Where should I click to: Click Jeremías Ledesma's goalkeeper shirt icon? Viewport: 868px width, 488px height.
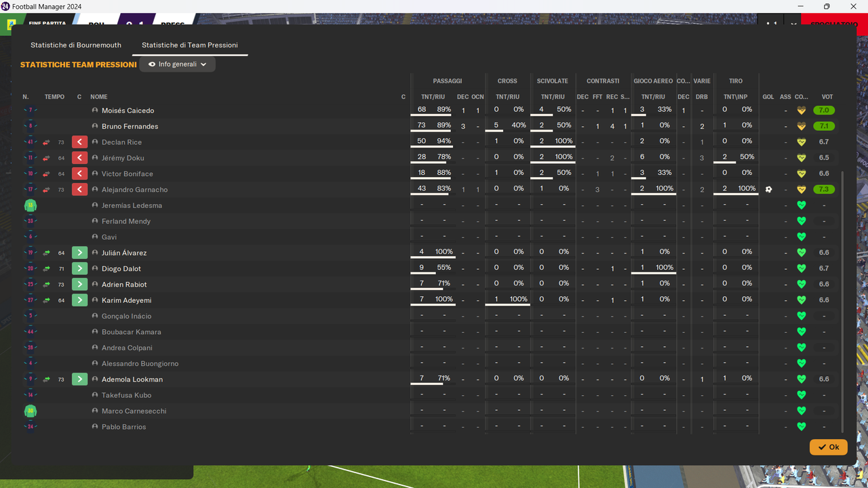[30, 205]
